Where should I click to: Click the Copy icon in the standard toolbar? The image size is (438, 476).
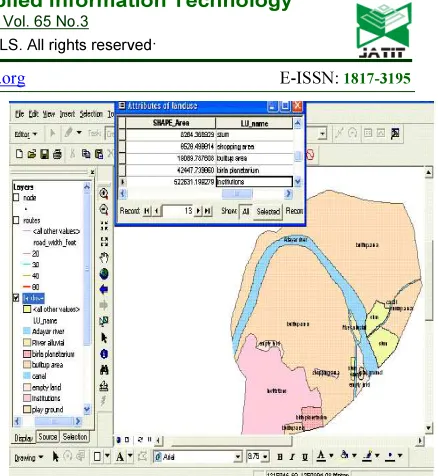86,154
